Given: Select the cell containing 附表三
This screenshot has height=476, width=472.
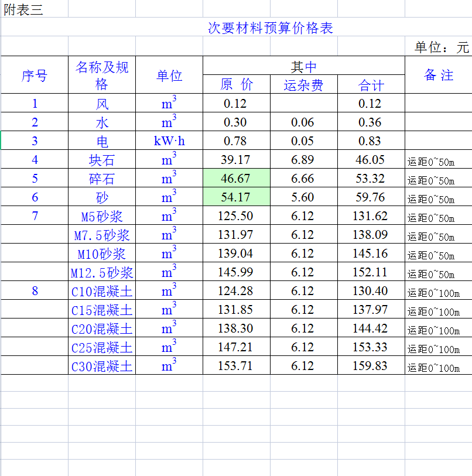Looking at the screenshot, I should [35, 9].
